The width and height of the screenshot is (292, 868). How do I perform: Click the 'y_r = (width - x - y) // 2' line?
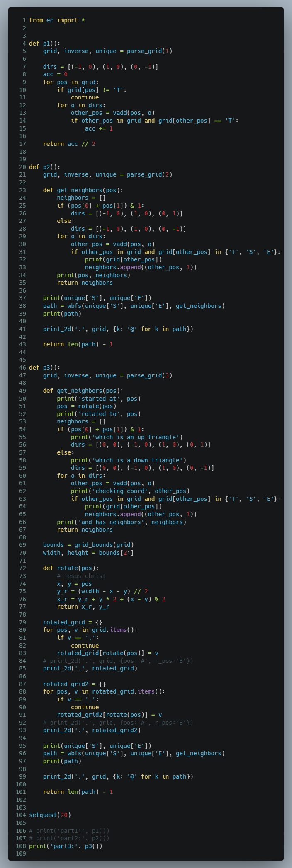pos(102,591)
